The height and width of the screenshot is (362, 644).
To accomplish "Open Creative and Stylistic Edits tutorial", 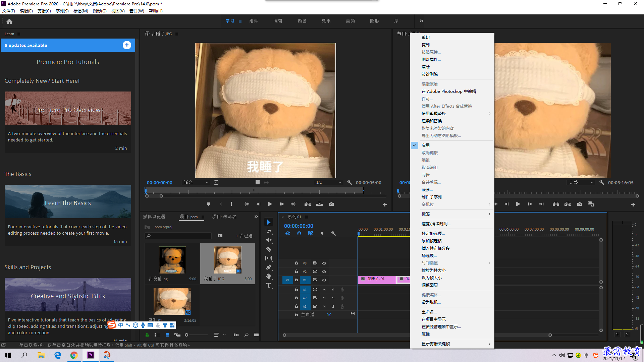I will (x=68, y=295).
